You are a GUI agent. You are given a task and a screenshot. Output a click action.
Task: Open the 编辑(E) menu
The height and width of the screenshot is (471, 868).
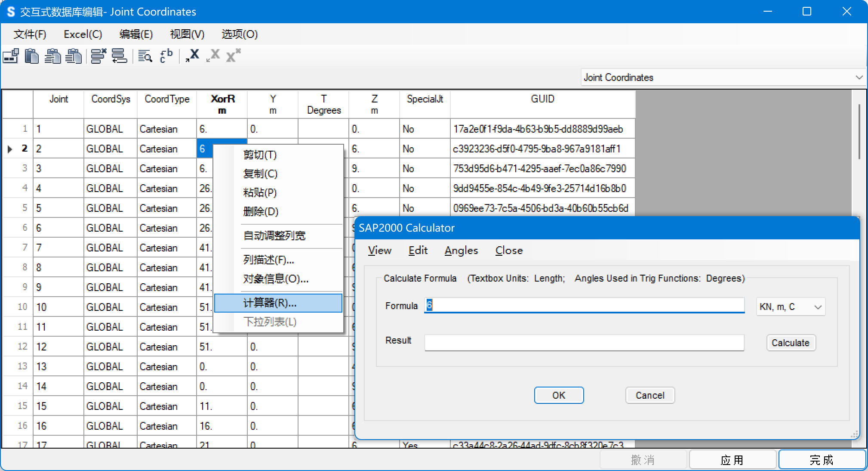[x=136, y=34]
